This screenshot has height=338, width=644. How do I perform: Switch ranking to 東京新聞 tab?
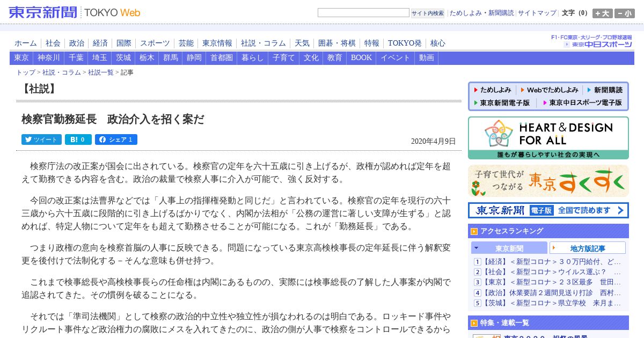[509, 248]
